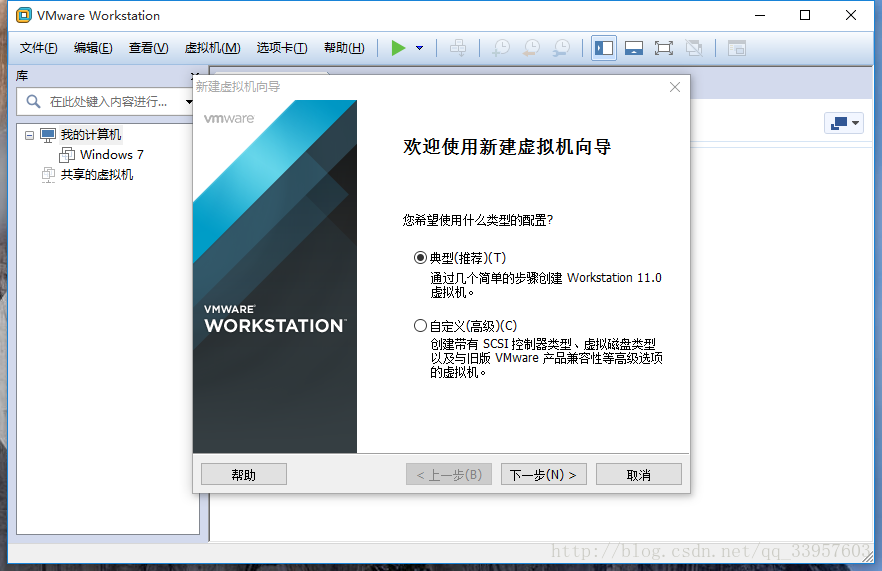Viewport: 882px width, 571px height.
Task: Click the green Power On play icon
Action: [398, 48]
